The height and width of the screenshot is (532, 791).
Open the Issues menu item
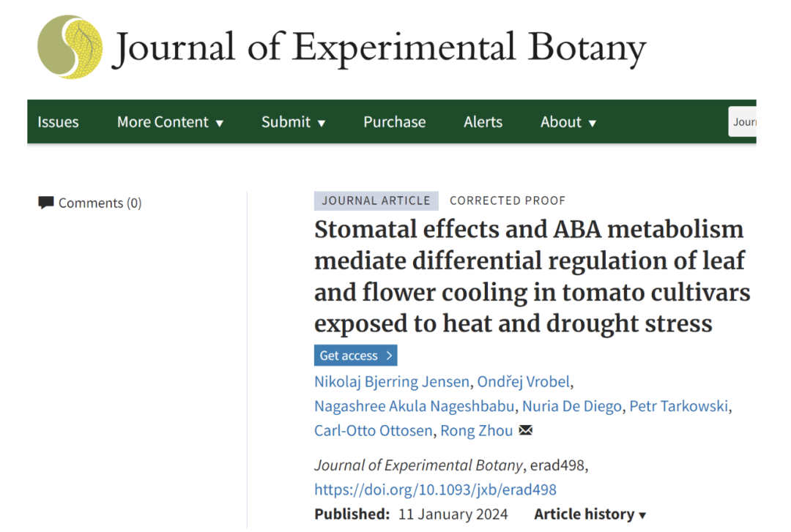coord(58,122)
